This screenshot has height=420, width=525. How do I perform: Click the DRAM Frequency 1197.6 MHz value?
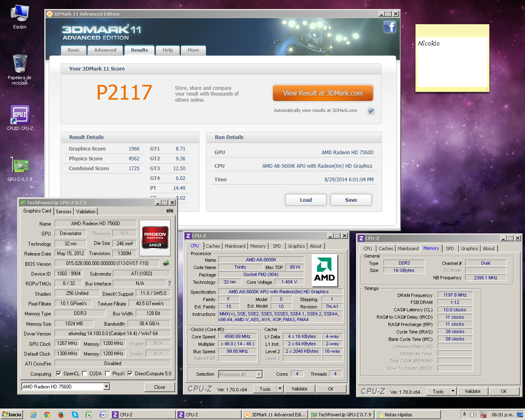[455, 295]
